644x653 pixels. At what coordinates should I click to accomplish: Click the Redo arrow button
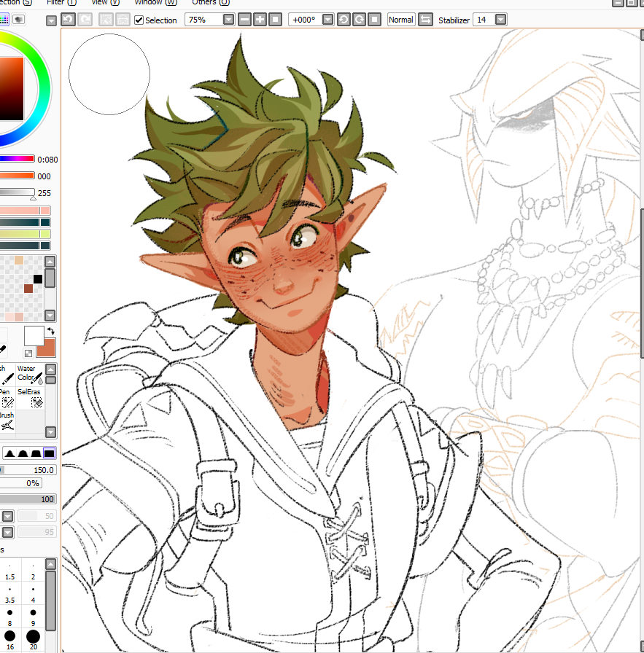pyautogui.click(x=85, y=20)
